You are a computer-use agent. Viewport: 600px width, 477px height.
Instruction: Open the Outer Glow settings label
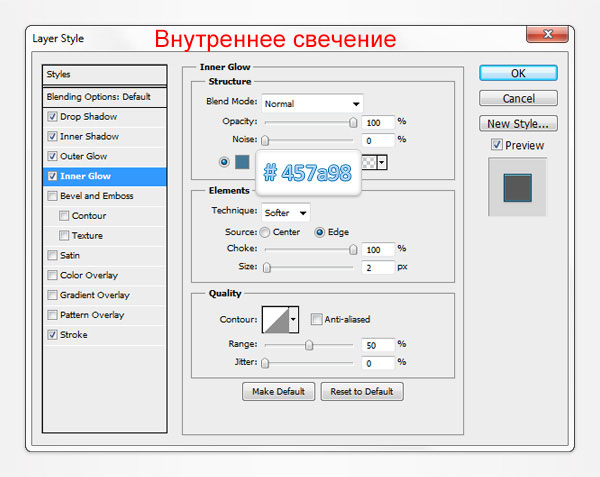click(83, 156)
